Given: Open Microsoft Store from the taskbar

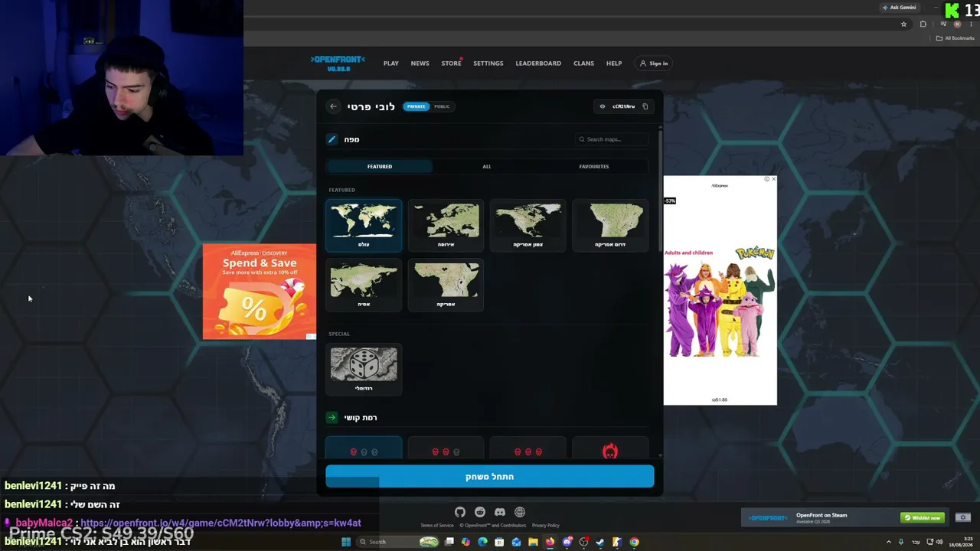Looking at the screenshot, I should pyautogui.click(x=499, y=542).
